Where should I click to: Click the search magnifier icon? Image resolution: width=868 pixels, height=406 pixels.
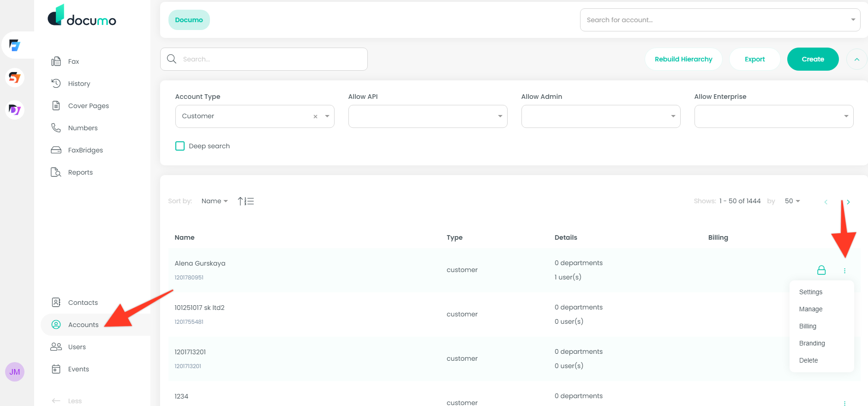point(172,59)
